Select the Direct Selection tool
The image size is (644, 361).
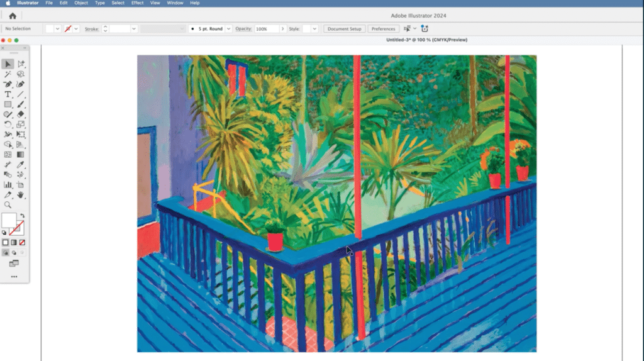pos(21,64)
